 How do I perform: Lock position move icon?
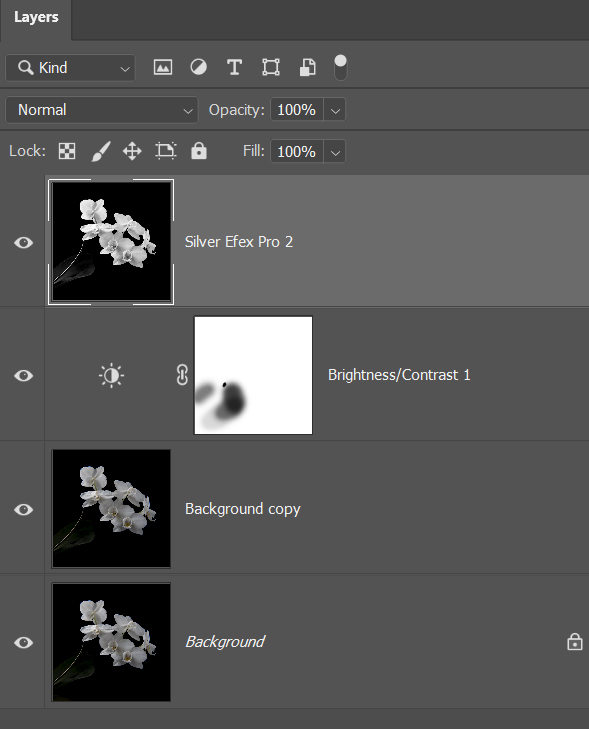132,151
